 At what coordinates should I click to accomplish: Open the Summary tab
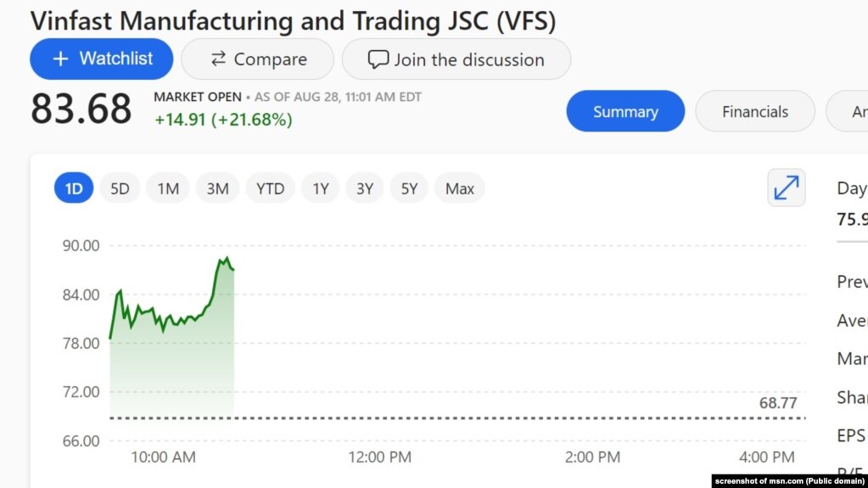pyautogui.click(x=625, y=111)
